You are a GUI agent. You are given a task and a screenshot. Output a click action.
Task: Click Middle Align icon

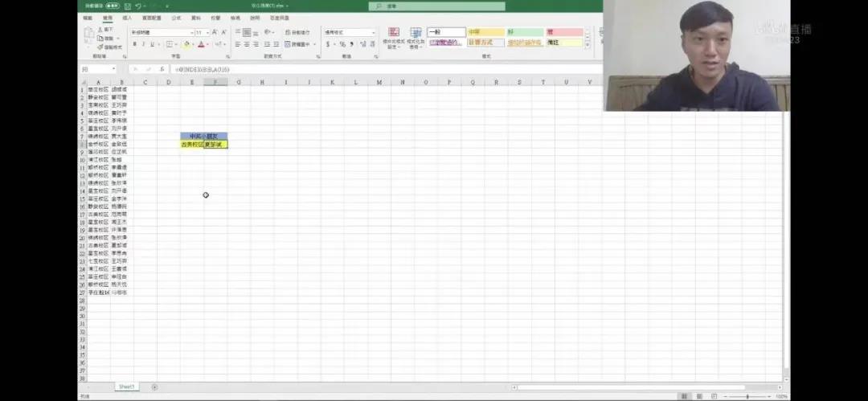tap(247, 33)
